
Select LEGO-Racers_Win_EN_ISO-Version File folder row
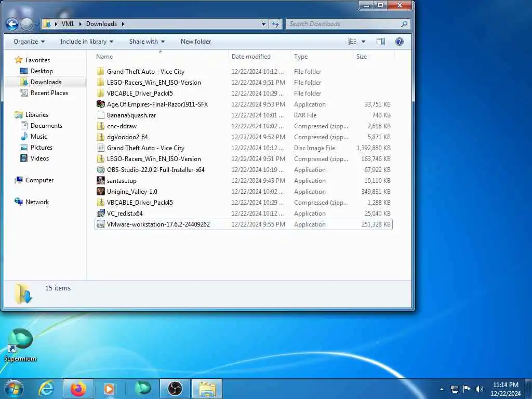244,83
